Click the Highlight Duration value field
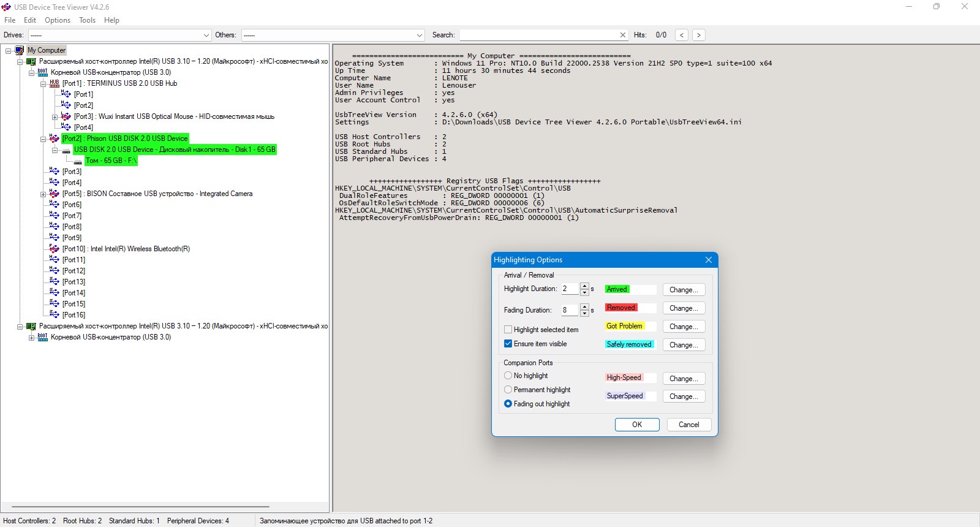The height and width of the screenshot is (527, 980). click(570, 289)
